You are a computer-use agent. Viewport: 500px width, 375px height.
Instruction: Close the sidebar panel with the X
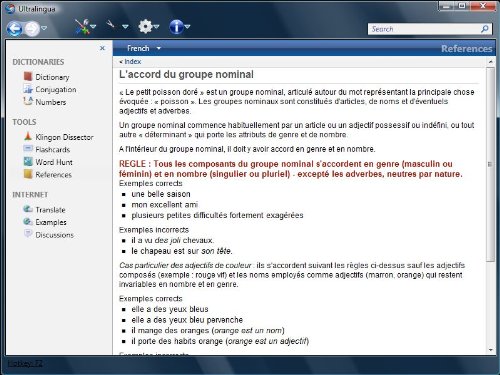[102, 48]
